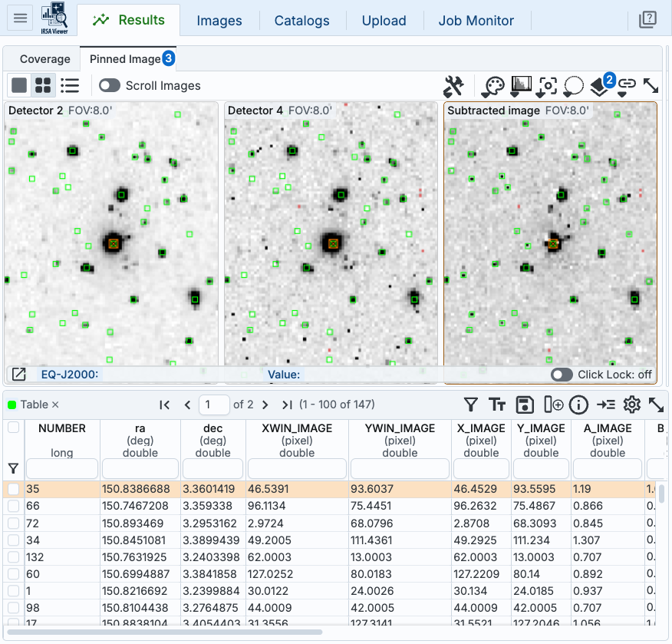Click the lasso selection tool

(x=573, y=85)
